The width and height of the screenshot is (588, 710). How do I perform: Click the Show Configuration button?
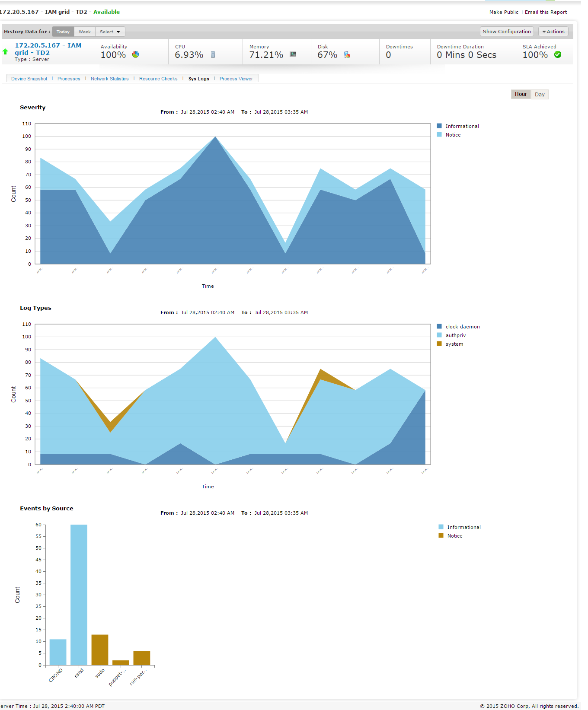pos(506,32)
